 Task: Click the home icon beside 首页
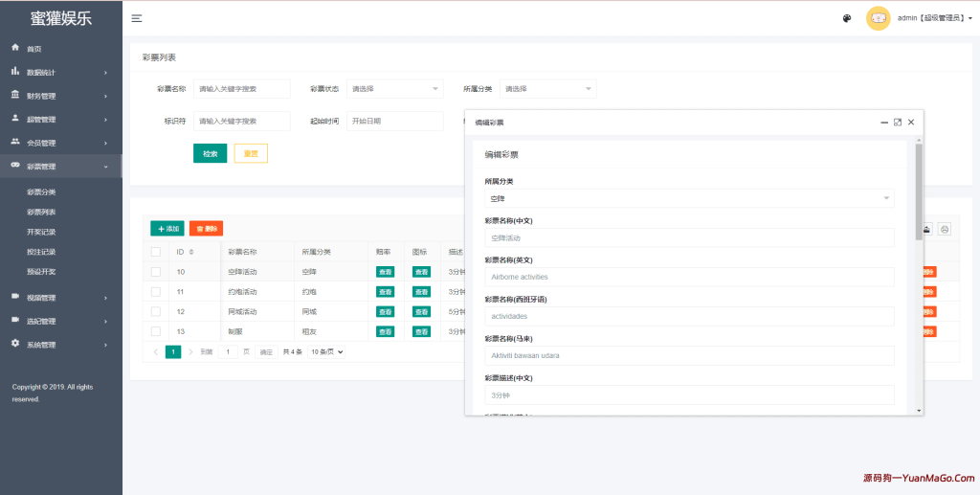point(15,48)
